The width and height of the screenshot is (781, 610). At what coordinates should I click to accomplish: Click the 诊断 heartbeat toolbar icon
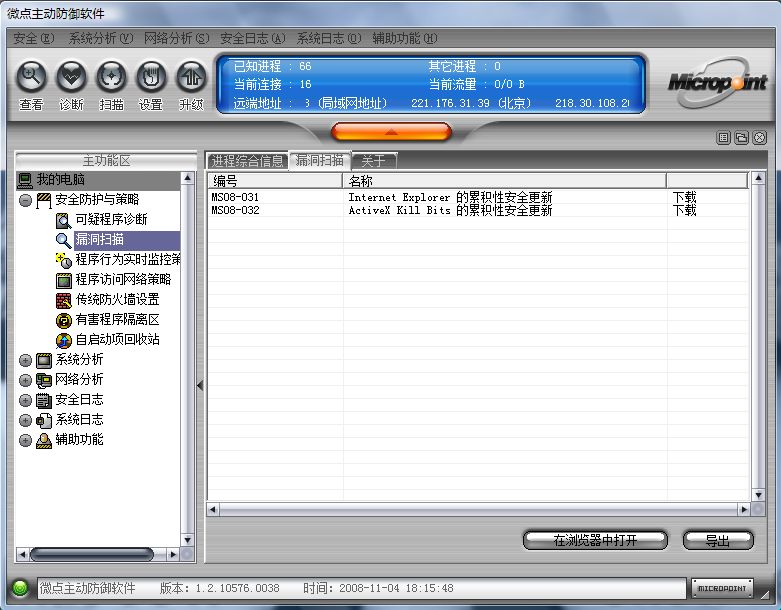[71, 77]
